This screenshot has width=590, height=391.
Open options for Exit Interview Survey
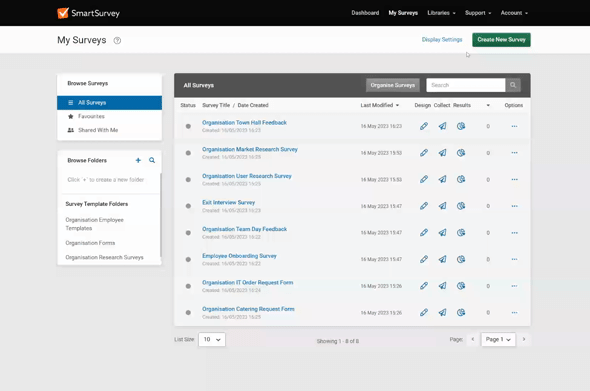click(514, 206)
